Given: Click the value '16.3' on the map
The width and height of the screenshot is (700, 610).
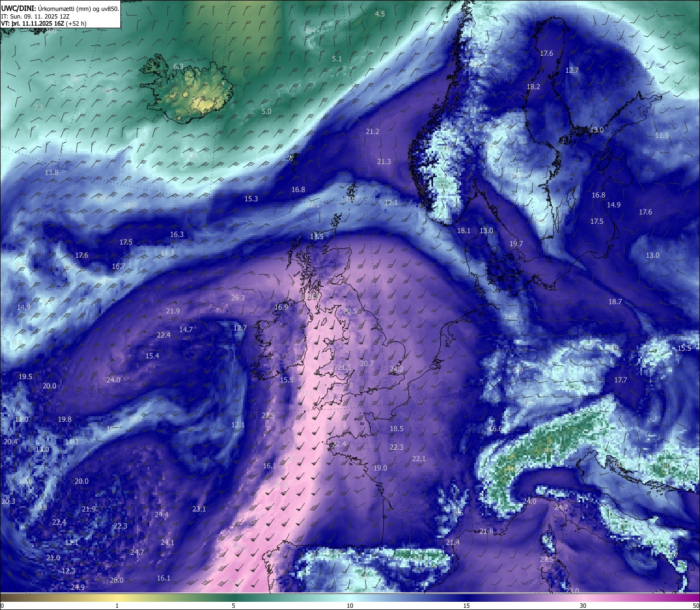Looking at the screenshot, I should [x=177, y=234].
